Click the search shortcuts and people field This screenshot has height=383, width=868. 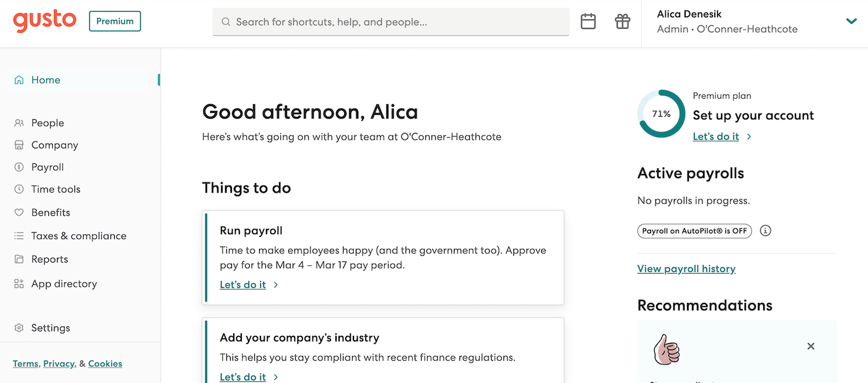(391, 22)
